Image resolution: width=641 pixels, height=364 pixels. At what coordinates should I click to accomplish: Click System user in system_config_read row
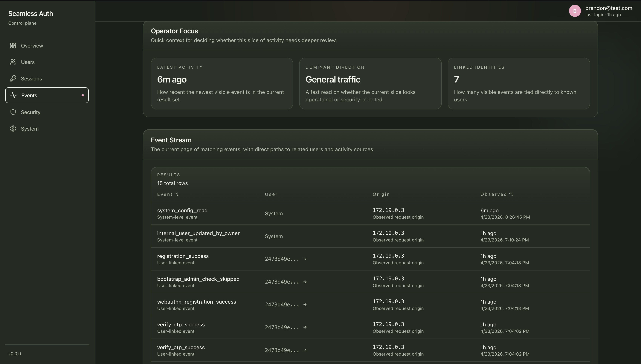274,213
